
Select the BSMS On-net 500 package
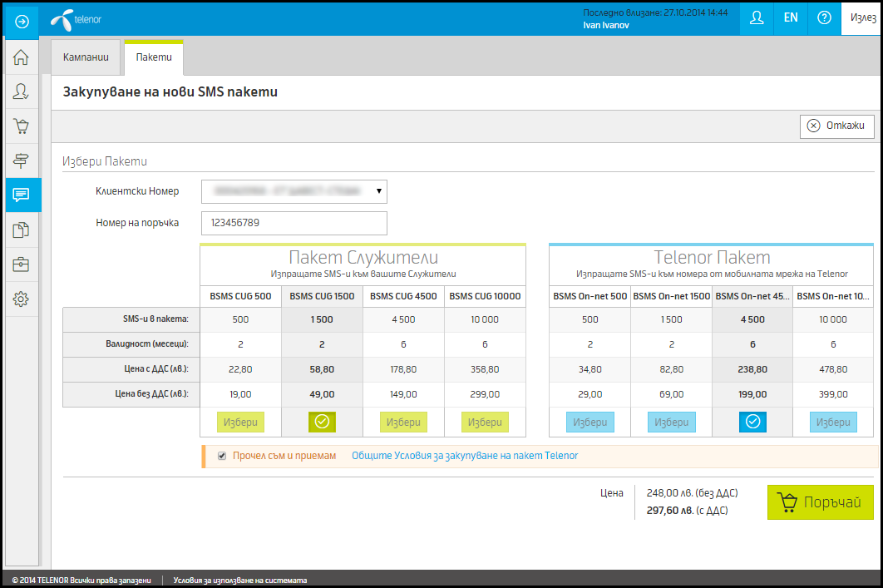click(x=590, y=422)
